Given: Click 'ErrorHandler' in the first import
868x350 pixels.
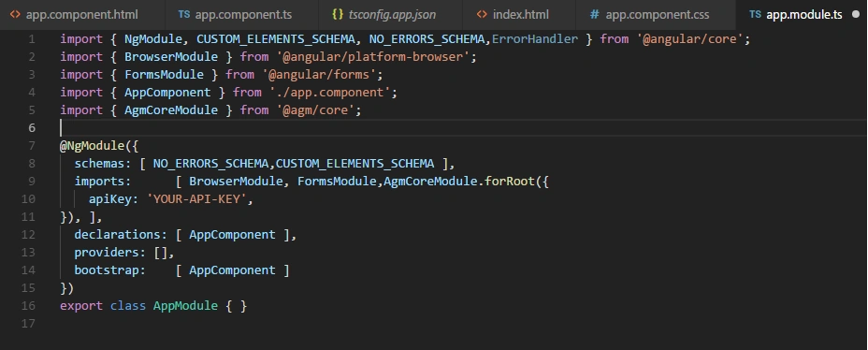Looking at the screenshot, I should (535, 39).
